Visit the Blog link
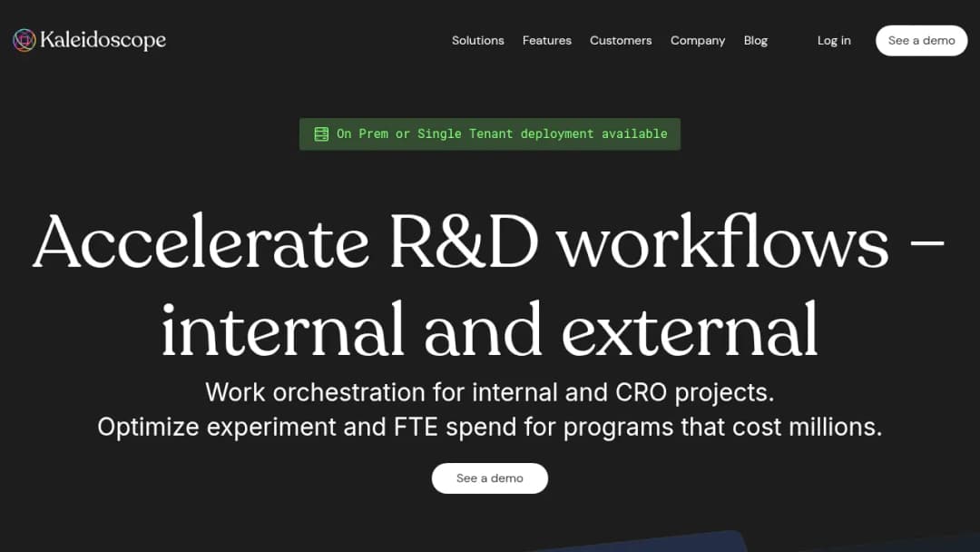 coord(756,41)
